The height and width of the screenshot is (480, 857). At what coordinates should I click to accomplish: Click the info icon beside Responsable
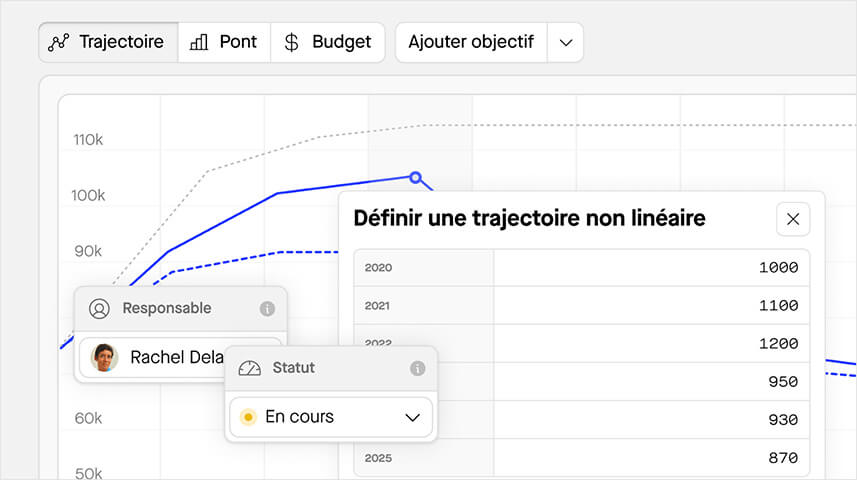point(267,309)
